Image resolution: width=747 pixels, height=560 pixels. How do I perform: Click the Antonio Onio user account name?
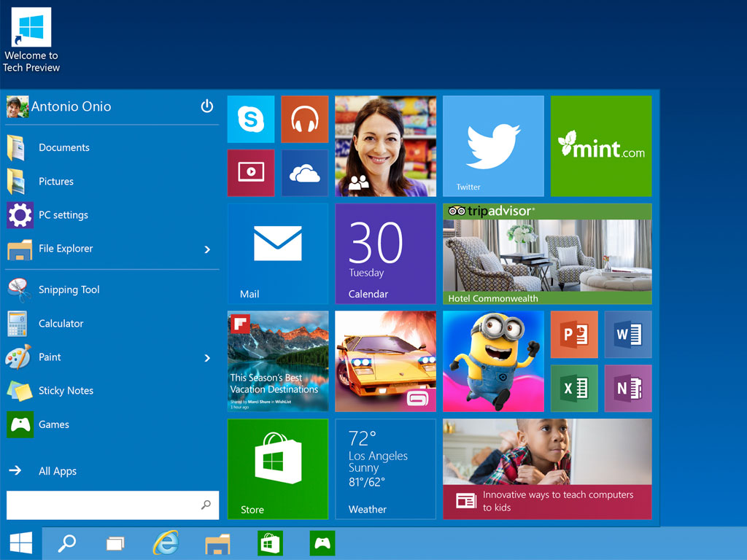[71, 106]
